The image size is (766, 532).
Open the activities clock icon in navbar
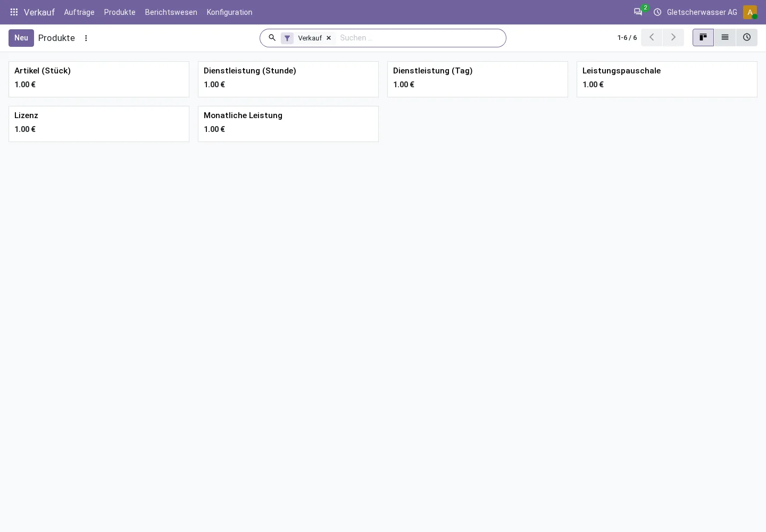657,12
